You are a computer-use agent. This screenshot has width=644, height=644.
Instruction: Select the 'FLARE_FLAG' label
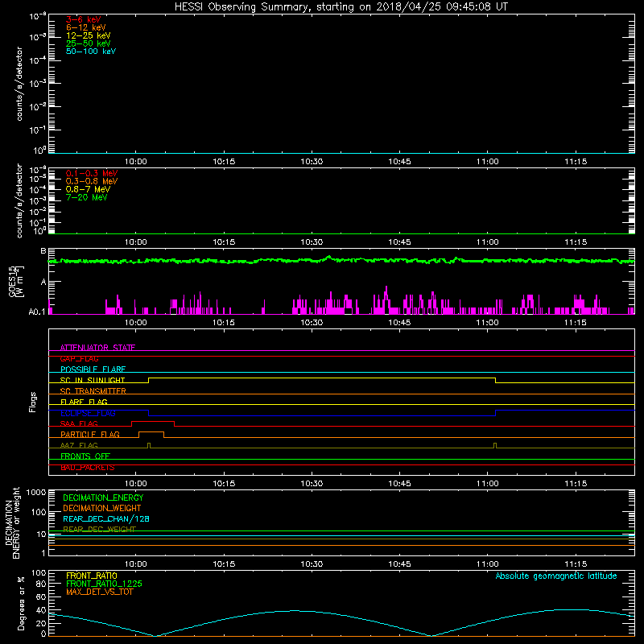(x=84, y=402)
